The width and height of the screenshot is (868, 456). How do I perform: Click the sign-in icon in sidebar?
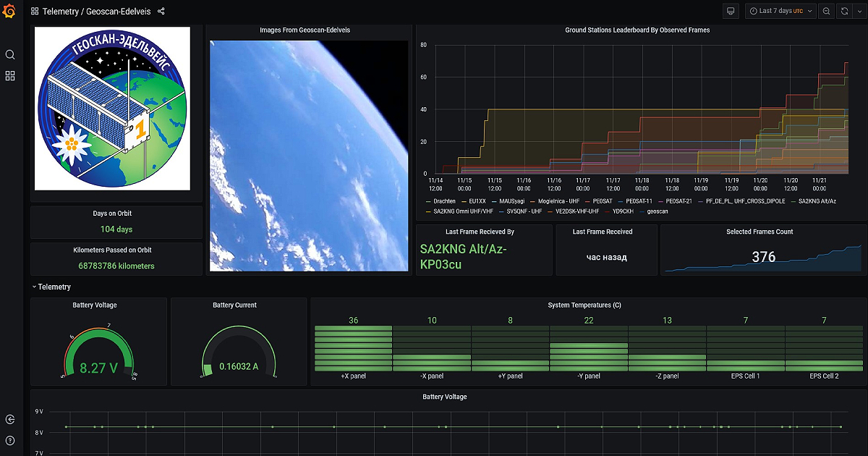pyautogui.click(x=10, y=419)
